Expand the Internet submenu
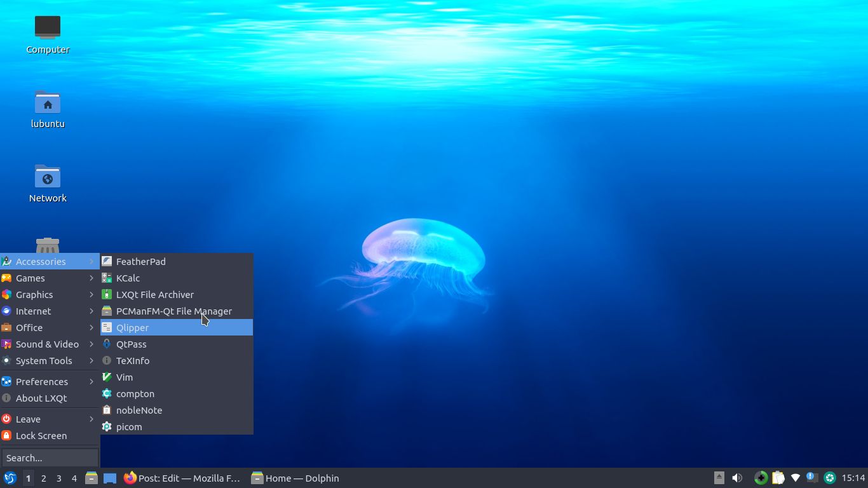The height and width of the screenshot is (488, 868). 50,311
